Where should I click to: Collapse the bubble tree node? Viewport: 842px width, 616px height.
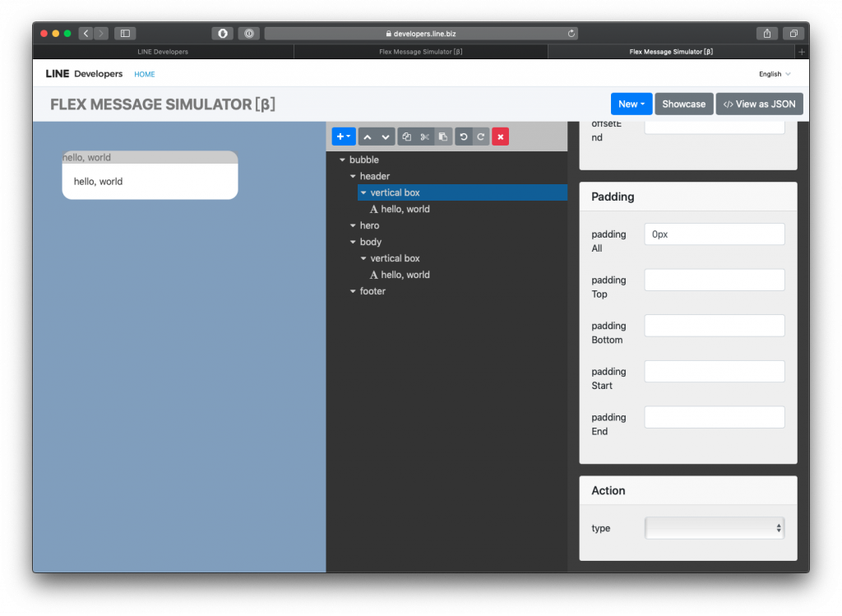click(x=342, y=160)
